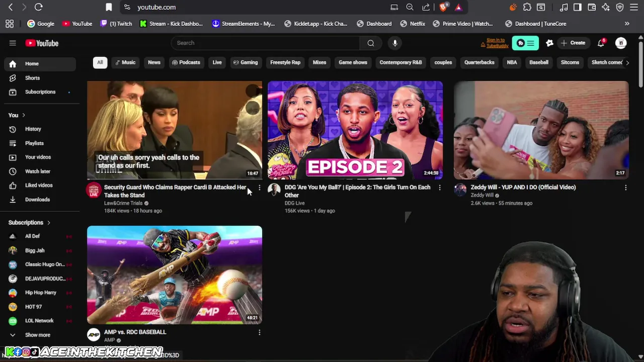
Task: Open Downloads in the sidebar
Action: point(40,200)
